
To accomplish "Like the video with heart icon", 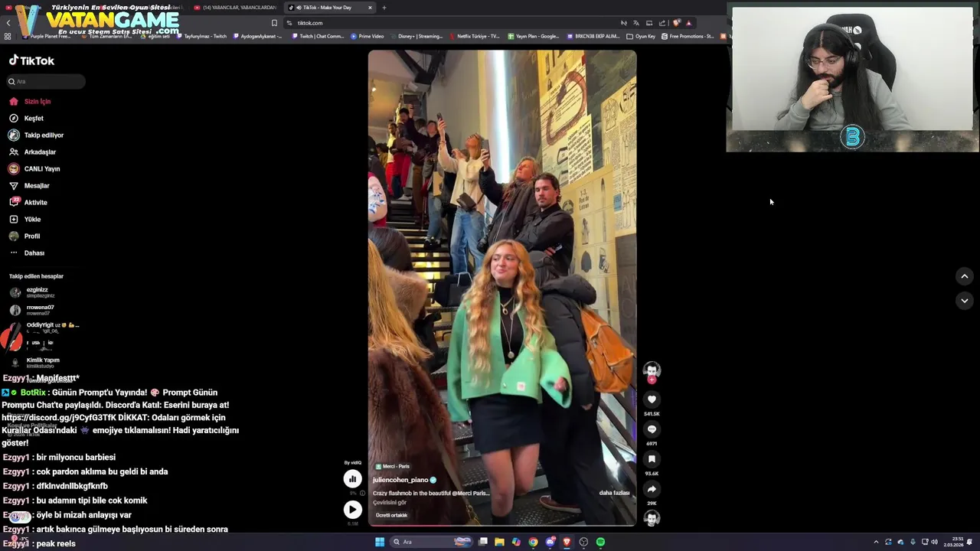I will (652, 399).
